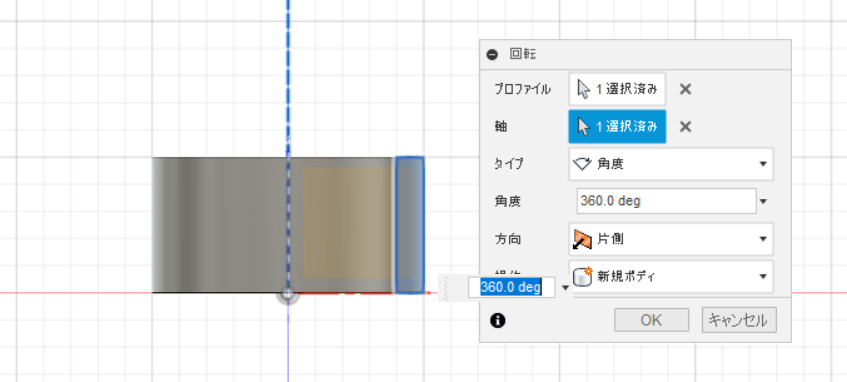
Task: Click the blue highlighted profile rectangle
Action: point(409,225)
